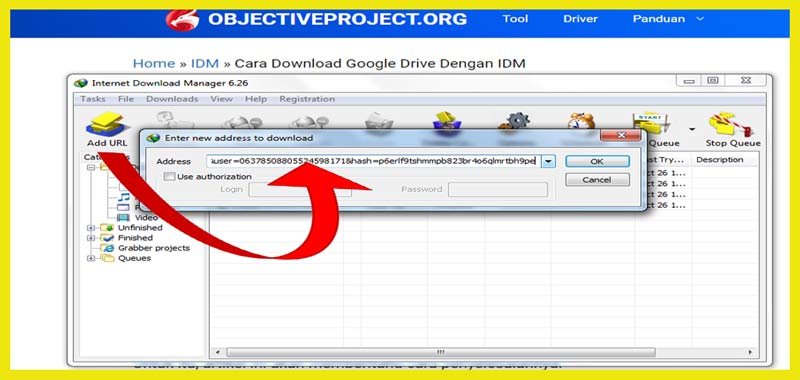Click the Stop Queue toolbar icon
Viewport: 800px width, 380px height.
[730, 124]
